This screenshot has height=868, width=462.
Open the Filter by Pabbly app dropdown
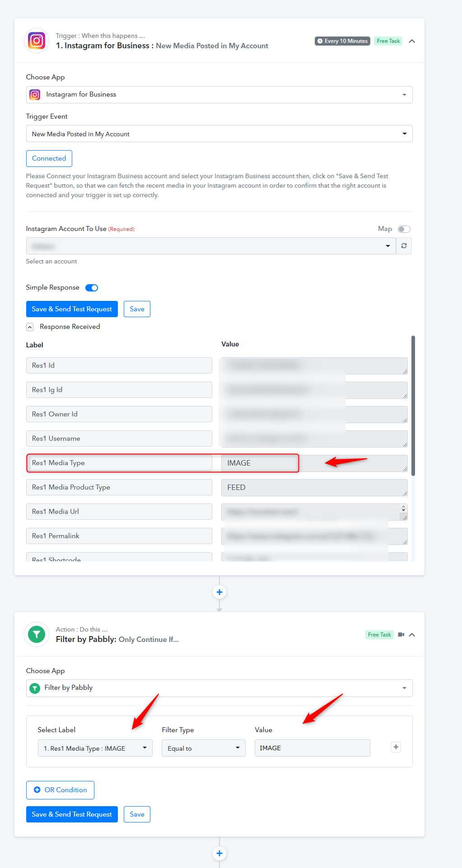click(x=219, y=688)
